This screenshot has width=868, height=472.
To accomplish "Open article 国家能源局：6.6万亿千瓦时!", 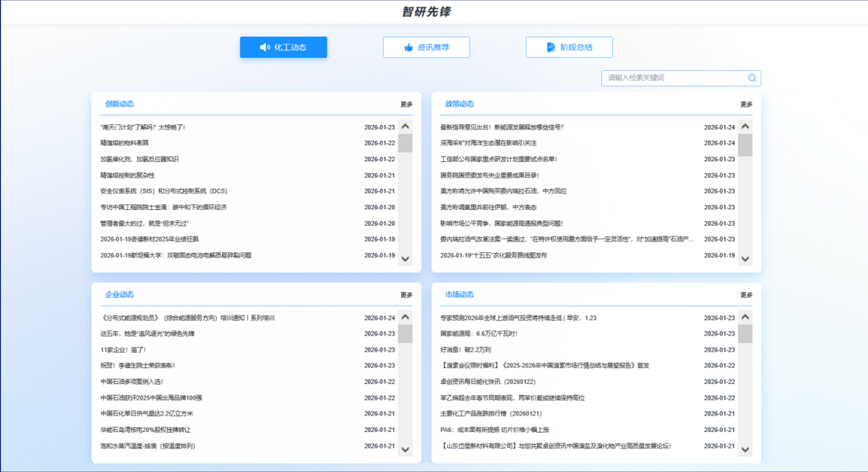I will tap(479, 334).
